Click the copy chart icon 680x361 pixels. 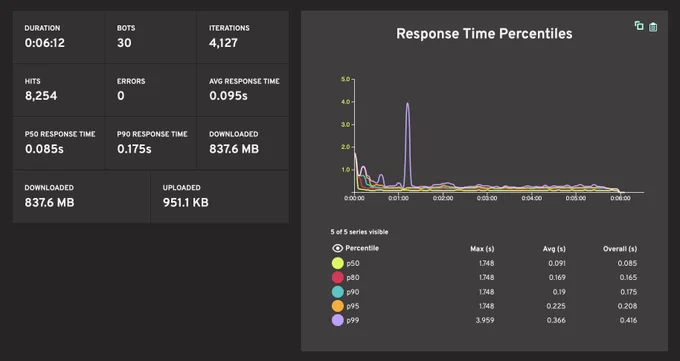pos(639,26)
